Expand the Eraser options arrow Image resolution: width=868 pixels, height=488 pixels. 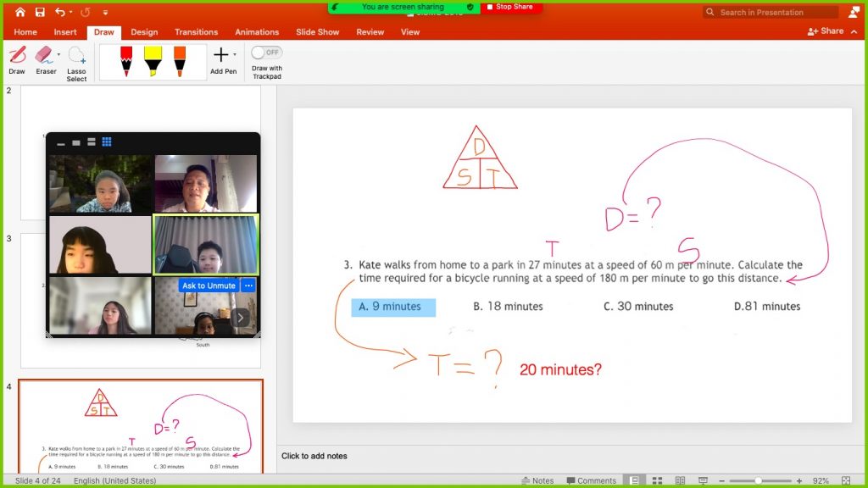click(58, 54)
